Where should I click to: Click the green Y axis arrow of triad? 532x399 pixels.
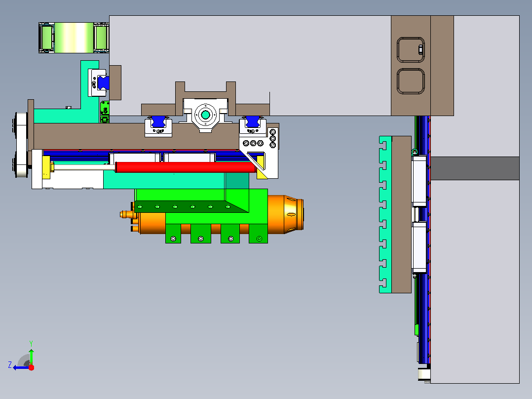click(x=31, y=356)
